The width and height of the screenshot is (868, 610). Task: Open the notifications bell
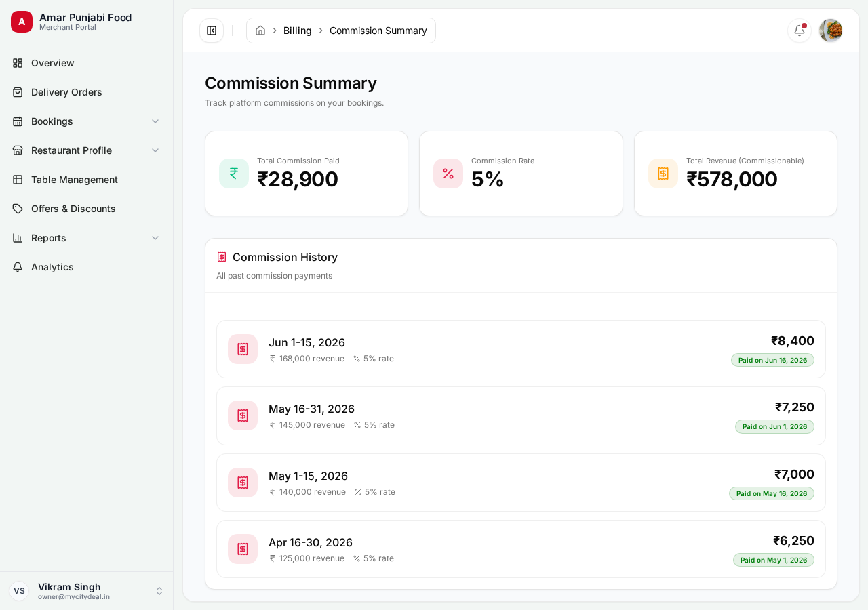(800, 30)
